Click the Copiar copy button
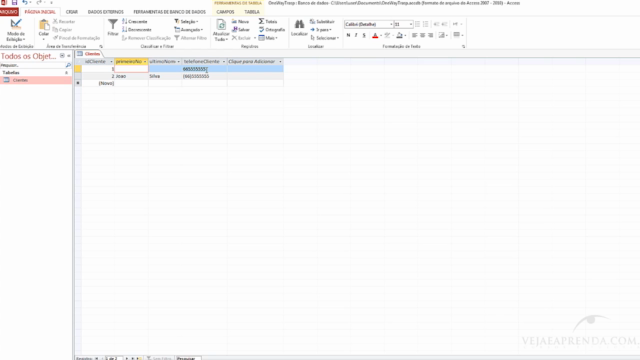The height and width of the screenshot is (360, 640). pos(62,29)
